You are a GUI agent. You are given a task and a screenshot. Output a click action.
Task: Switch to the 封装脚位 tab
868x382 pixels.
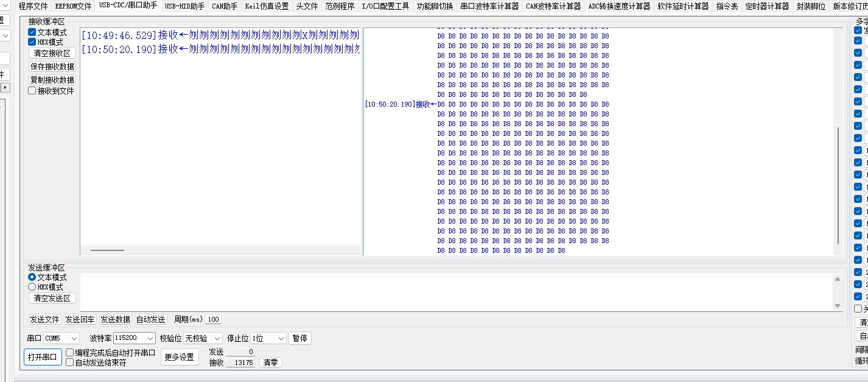pos(811,7)
